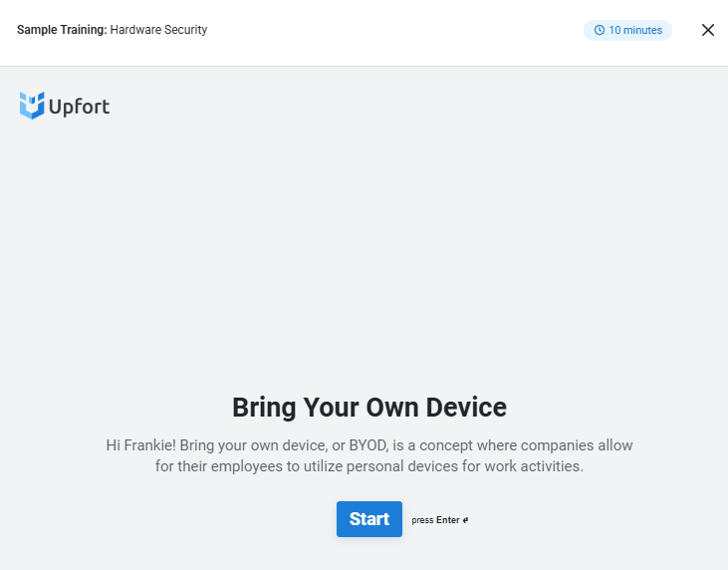Click the Enter key arrow symbol
This screenshot has height=570, width=728.
(465, 520)
